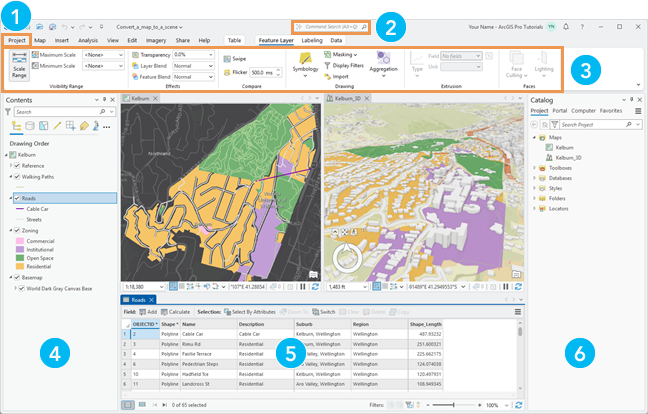Click the Name column header
Image resolution: width=648 pixels, height=414 pixels.
tap(209, 324)
